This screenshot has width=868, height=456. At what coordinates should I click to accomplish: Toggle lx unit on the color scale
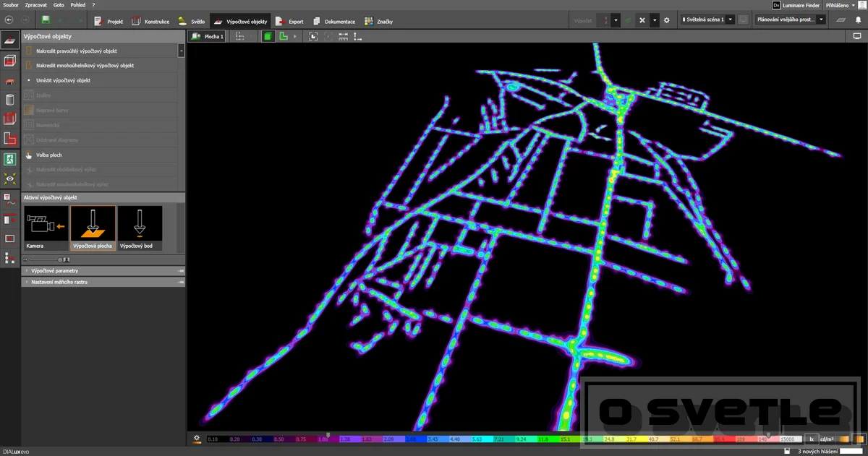tap(812, 439)
